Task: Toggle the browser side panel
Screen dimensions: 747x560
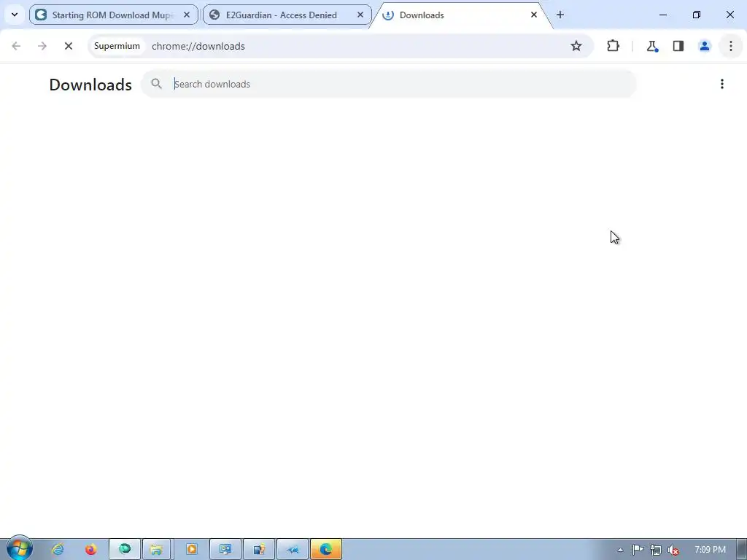Action: (x=678, y=46)
